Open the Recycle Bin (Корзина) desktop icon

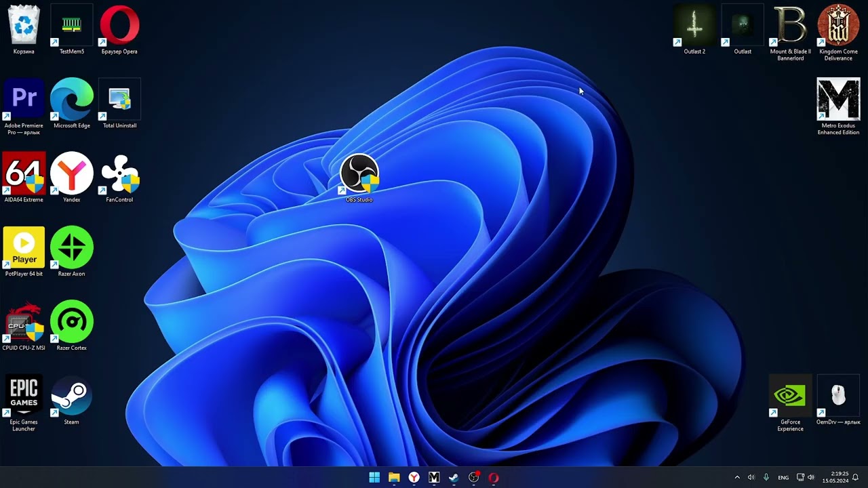pyautogui.click(x=24, y=30)
